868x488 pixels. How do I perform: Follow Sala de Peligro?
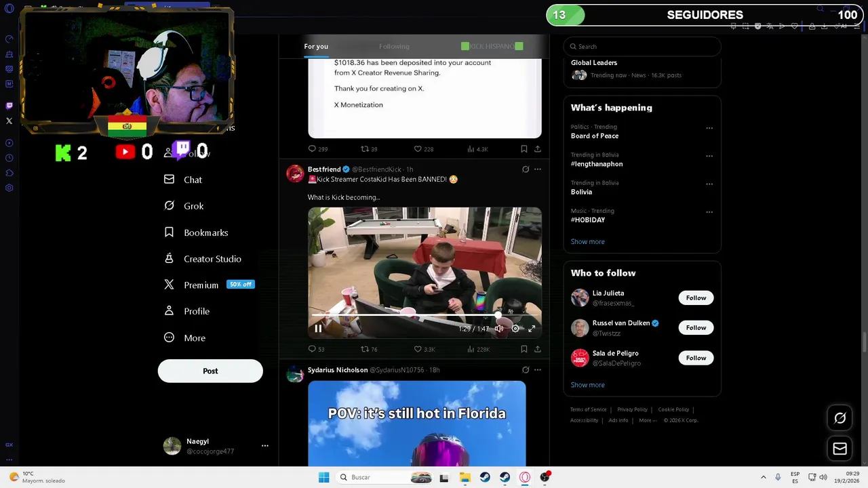click(x=696, y=358)
